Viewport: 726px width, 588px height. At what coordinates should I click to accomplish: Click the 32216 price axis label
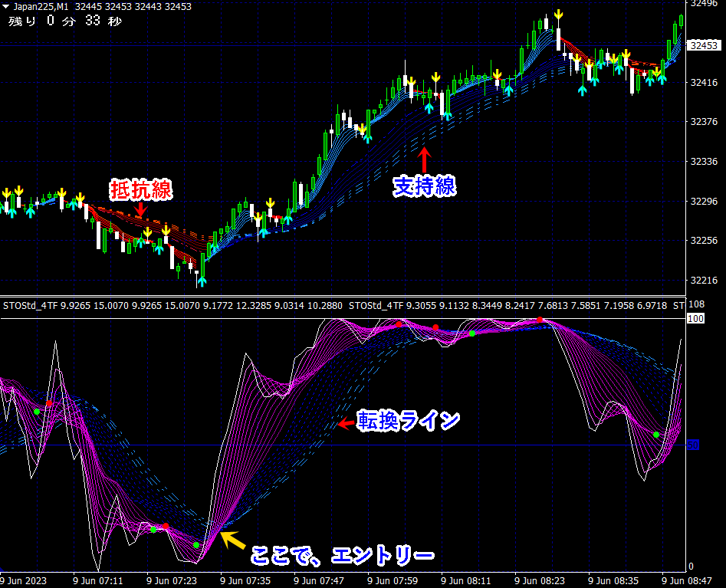704,280
